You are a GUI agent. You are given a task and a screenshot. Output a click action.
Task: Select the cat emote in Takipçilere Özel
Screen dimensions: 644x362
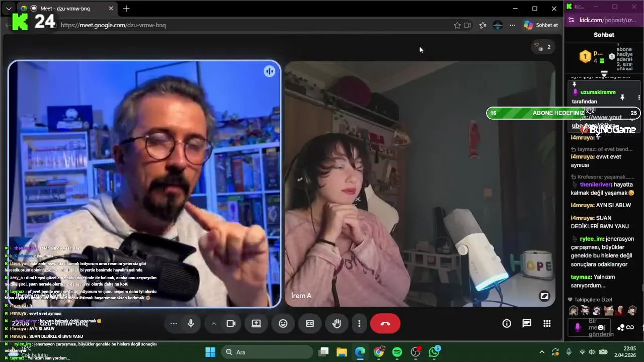tap(609, 311)
